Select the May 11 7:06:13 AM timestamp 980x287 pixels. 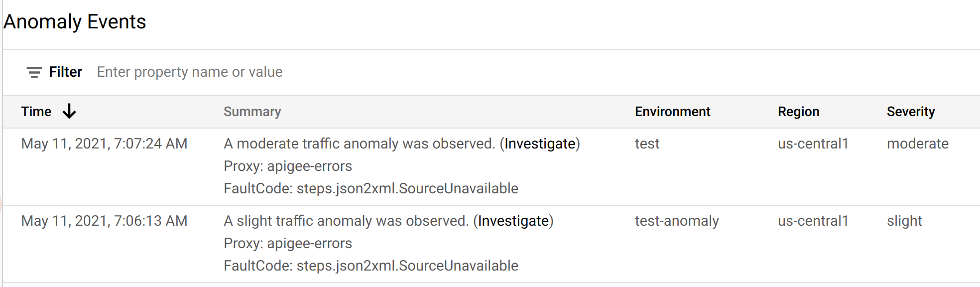pyautogui.click(x=105, y=221)
